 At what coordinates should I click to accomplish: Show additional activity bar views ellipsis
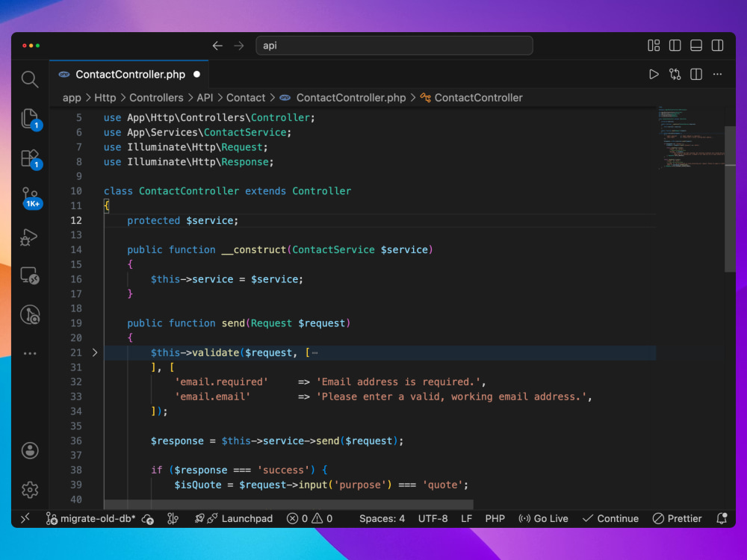30,353
